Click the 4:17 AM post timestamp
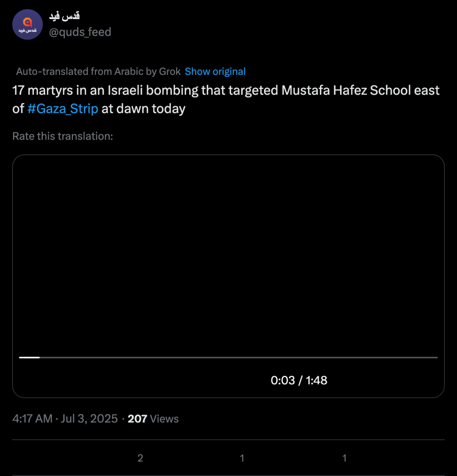Screen dimensions: 457x476 coord(33,418)
